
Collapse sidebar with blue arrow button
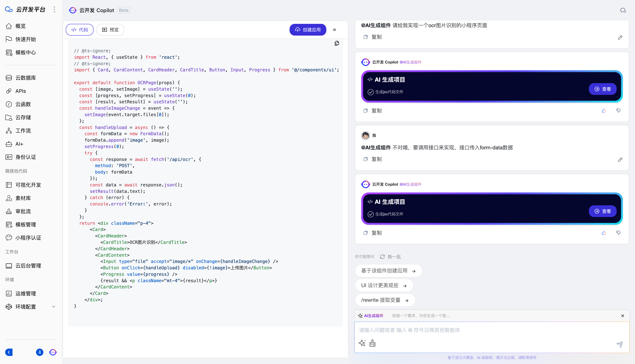(x=9, y=352)
